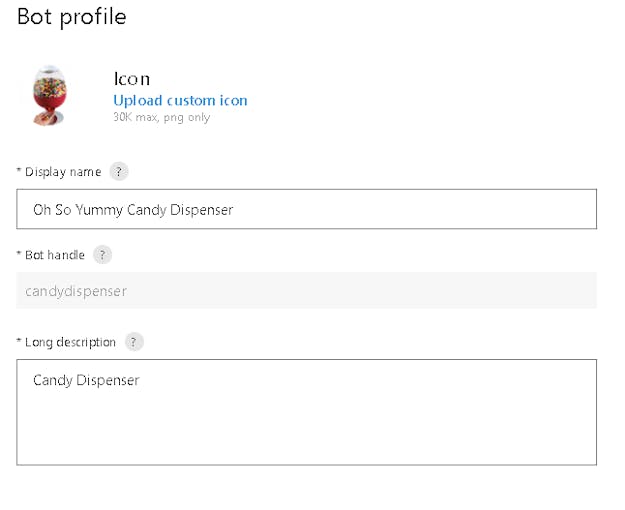This screenshot has height=510, width=625.
Task: Click the Long description help question mark
Action: point(134,342)
